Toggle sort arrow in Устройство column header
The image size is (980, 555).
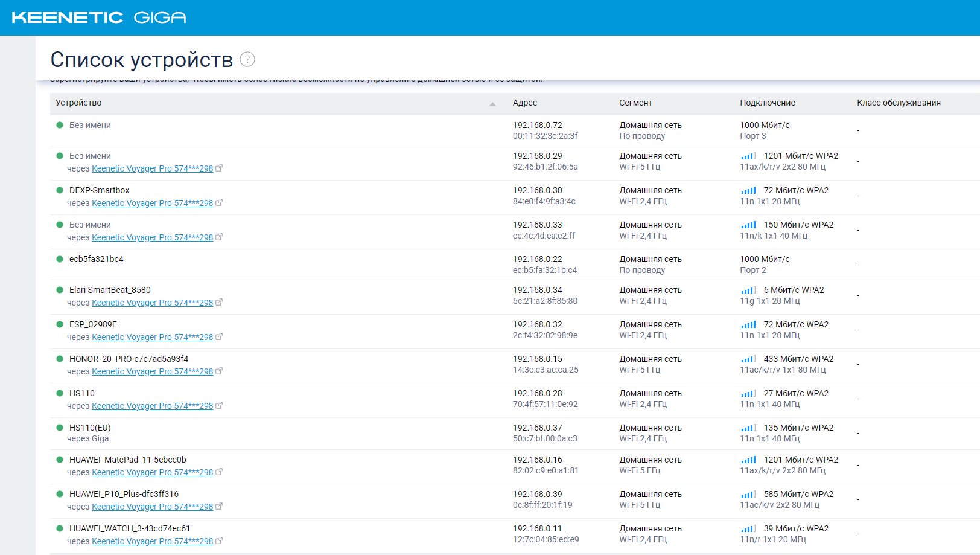[492, 104]
